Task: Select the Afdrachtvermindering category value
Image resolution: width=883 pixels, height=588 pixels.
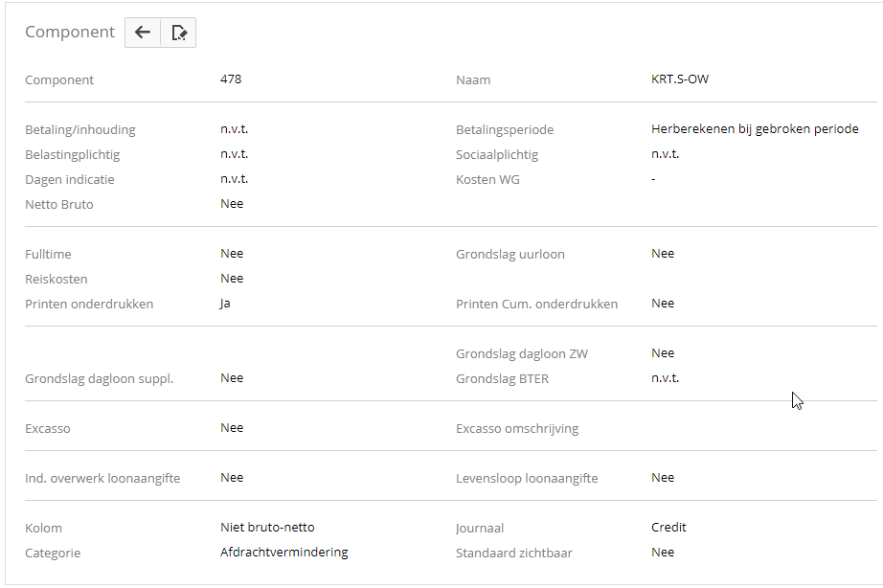Action: pyautogui.click(x=284, y=553)
